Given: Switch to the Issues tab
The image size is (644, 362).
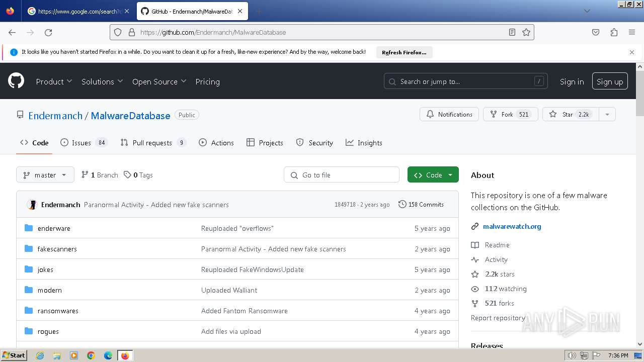Looking at the screenshot, I should (x=84, y=143).
